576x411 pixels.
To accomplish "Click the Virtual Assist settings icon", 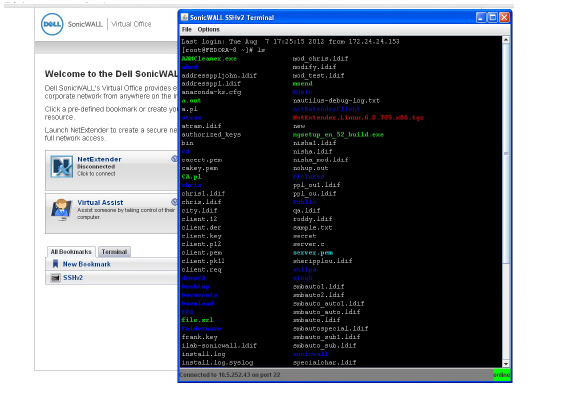I will tap(174, 202).
